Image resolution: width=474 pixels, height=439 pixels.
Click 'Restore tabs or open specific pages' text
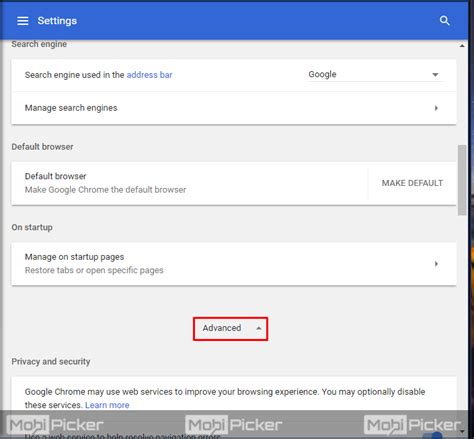pyautogui.click(x=94, y=270)
